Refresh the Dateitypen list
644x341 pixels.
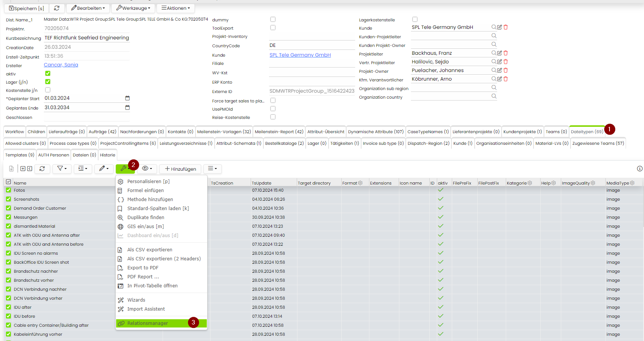pos(42,169)
